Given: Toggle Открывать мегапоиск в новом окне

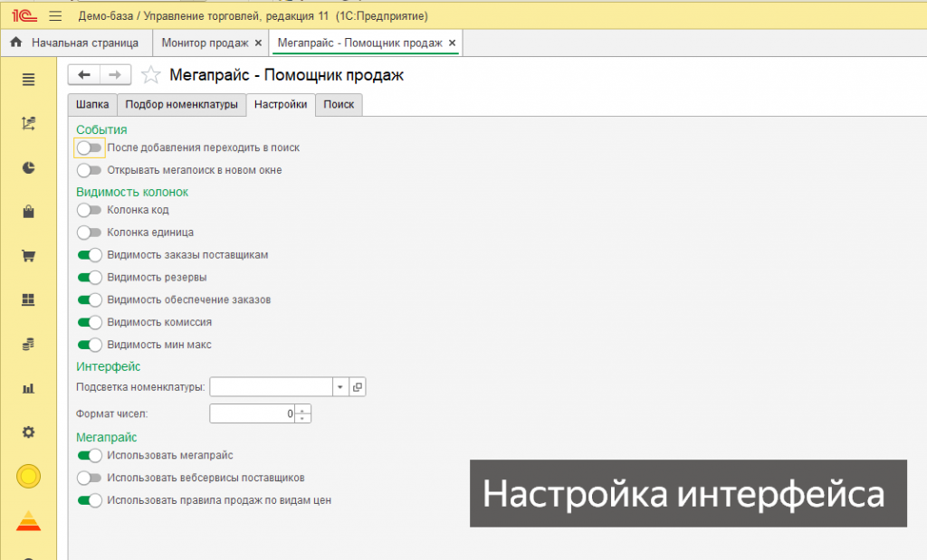Looking at the screenshot, I should point(90,170).
